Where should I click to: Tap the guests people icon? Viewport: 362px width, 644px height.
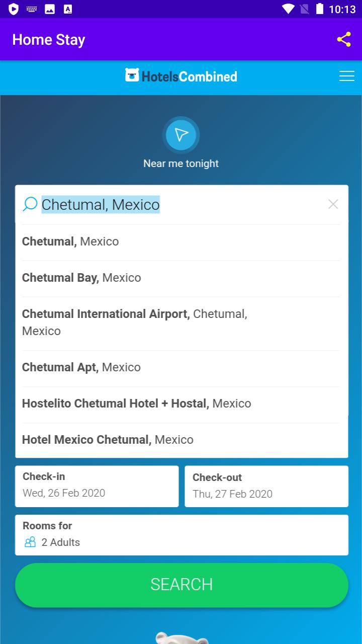click(30, 542)
